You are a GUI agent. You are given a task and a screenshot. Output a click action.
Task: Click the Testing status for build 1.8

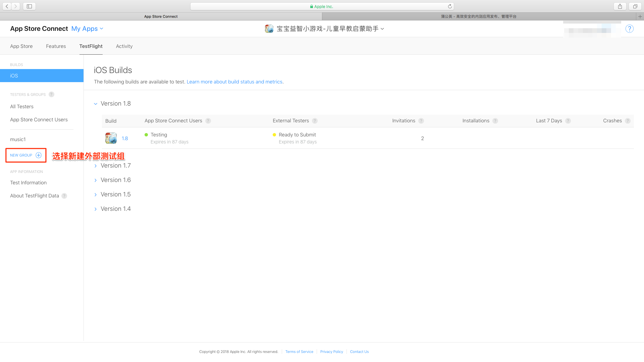pyautogui.click(x=159, y=135)
